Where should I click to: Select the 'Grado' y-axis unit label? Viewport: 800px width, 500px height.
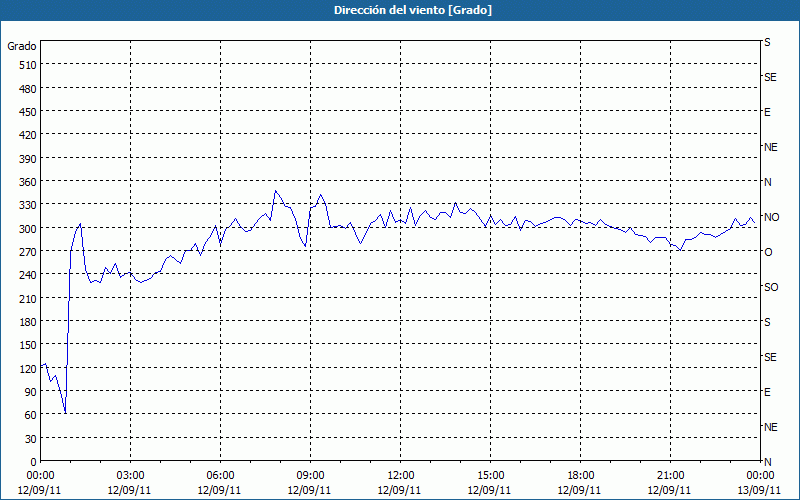[22, 46]
